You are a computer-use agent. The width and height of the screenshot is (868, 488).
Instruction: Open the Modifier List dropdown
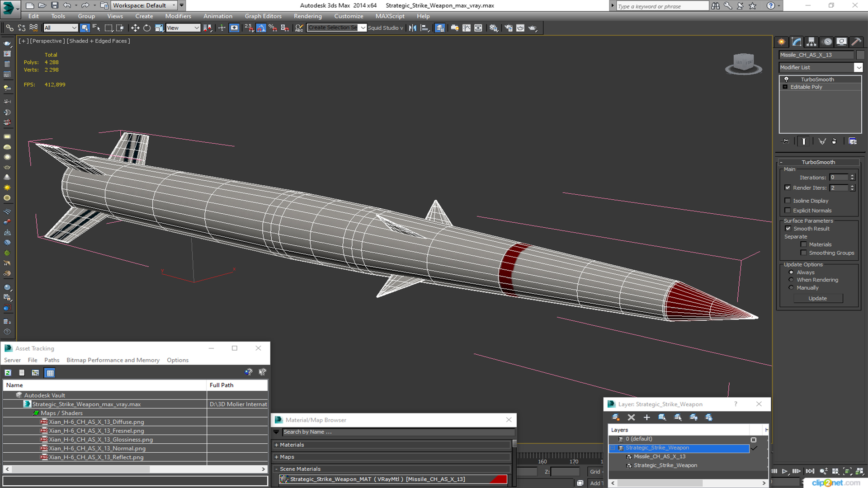coord(858,67)
